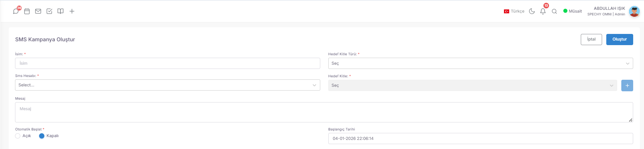Screen dimensions: 644x149
Task: Open the calendar icon
Action: point(27,11)
